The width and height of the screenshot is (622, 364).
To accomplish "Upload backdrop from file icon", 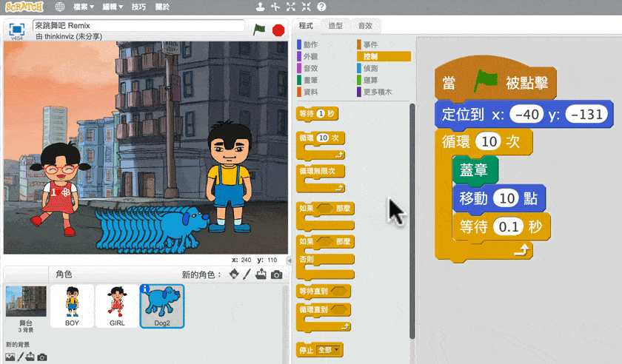I will [x=30, y=357].
